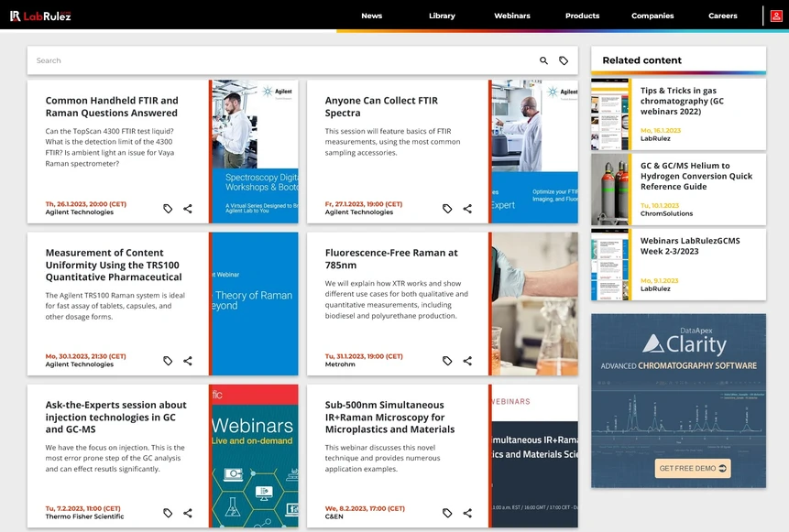Open Webinars LabRulezGCMS Week 2-3/2023 article
This screenshot has height=532, width=789.
click(690, 246)
